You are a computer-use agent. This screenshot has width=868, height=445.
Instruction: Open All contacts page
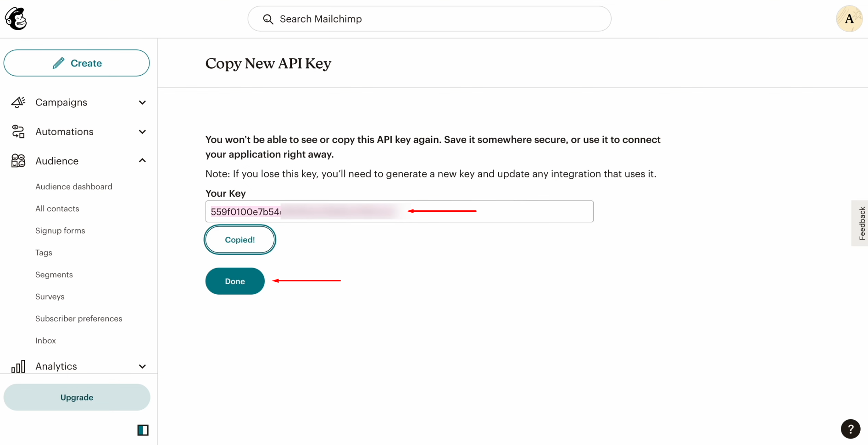pyautogui.click(x=57, y=209)
